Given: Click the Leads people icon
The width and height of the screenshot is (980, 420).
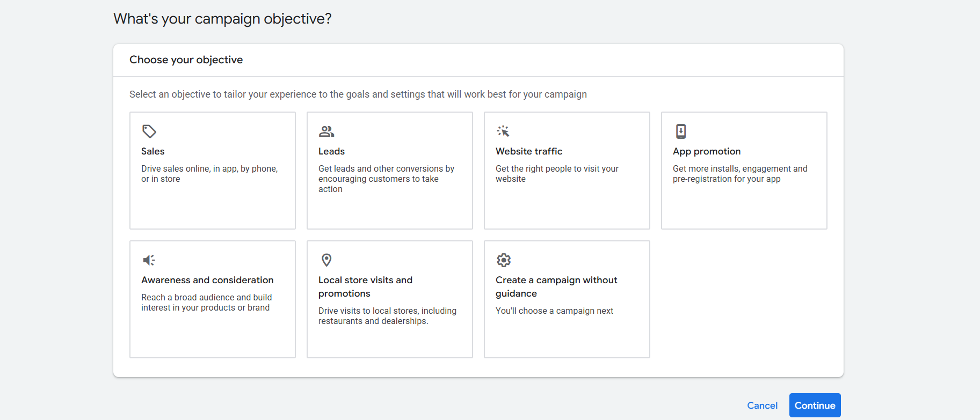Looking at the screenshot, I should tap(326, 131).
